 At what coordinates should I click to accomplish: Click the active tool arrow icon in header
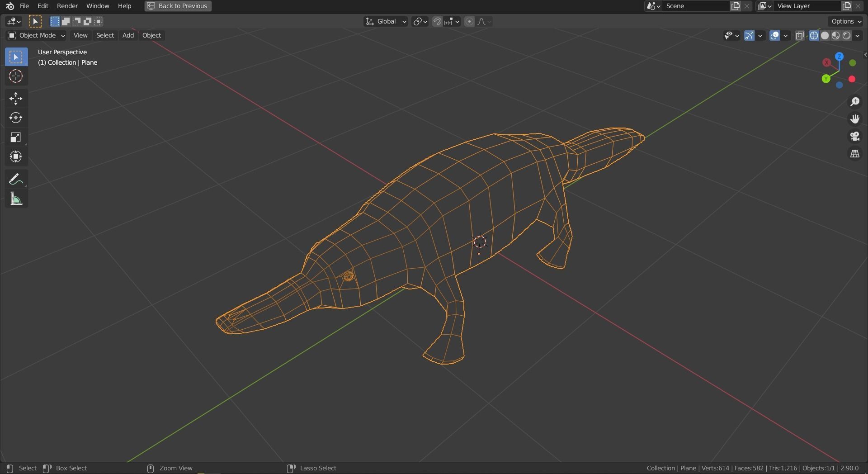pos(35,21)
